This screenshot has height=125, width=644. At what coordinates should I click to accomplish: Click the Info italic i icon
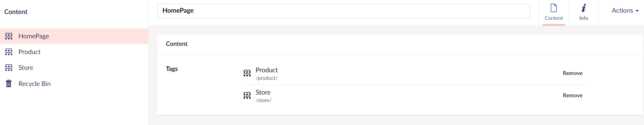click(584, 8)
